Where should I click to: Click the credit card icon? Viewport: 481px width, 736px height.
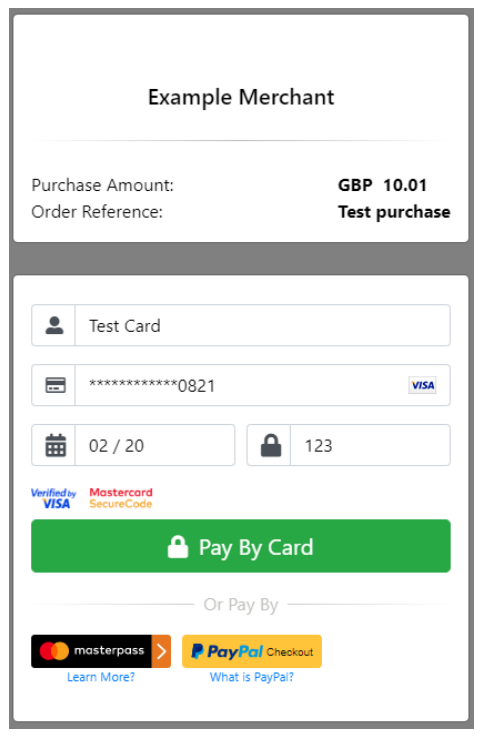pos(55,385)
